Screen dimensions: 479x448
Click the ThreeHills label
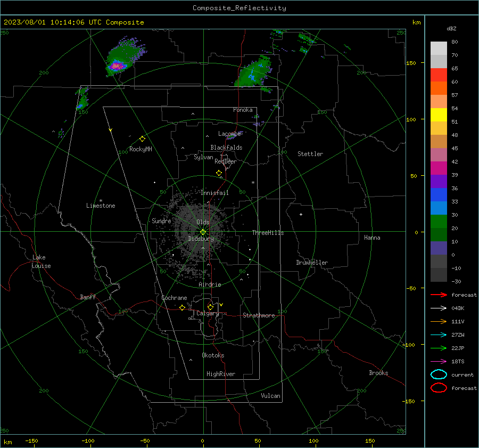pyautogui.click(x=268, y=233)
